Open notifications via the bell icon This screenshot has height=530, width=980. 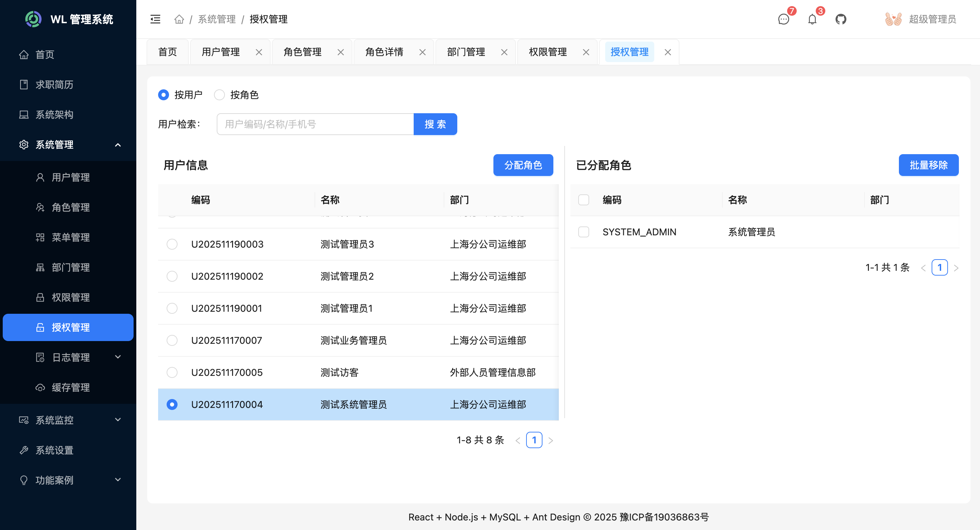(812, 19)
